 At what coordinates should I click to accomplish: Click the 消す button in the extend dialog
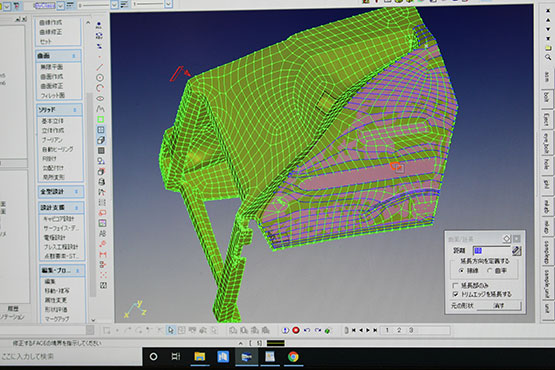coord(499,305)
